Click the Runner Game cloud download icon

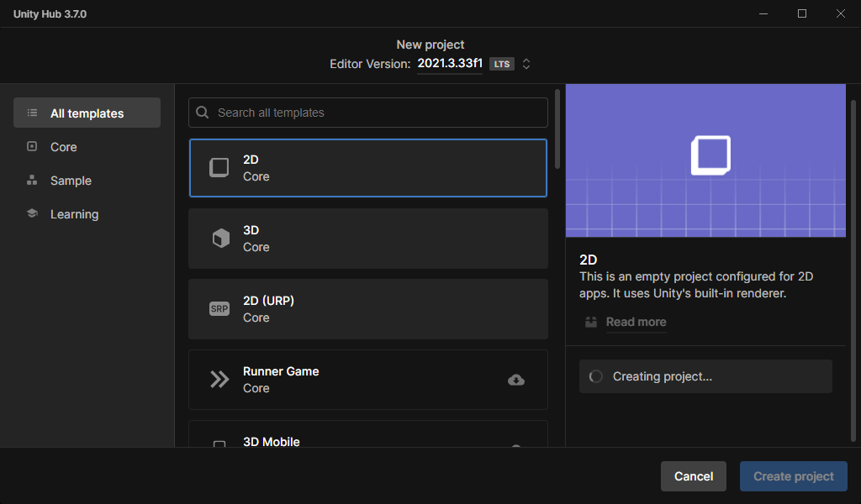click(x=516, y=380)
